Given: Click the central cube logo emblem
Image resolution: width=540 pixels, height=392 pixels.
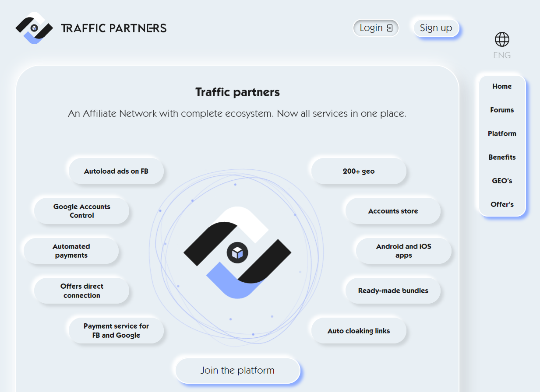Looking at the screenshot, I should click(238, 253).
